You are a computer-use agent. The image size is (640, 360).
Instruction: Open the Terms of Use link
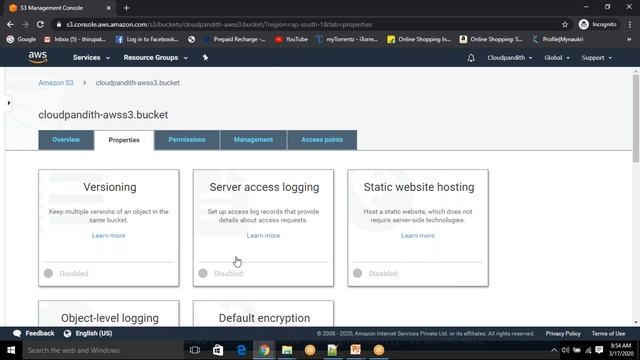click(x=608, y=333)
